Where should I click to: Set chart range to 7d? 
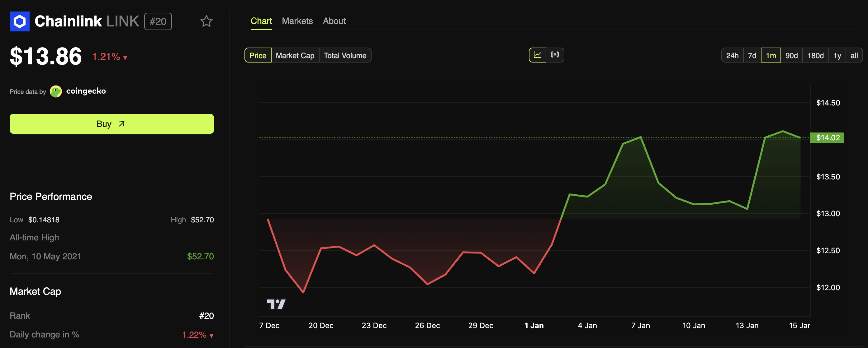tap(752, 56)
